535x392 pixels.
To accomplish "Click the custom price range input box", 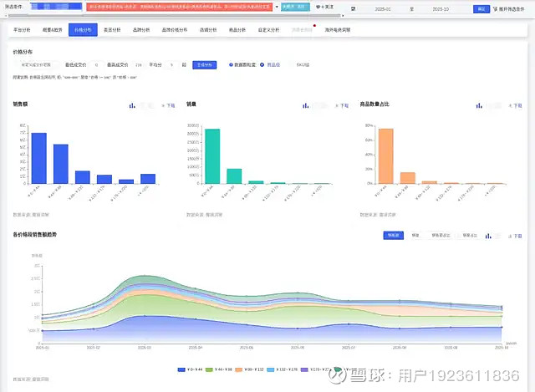I will pos(36,65).
